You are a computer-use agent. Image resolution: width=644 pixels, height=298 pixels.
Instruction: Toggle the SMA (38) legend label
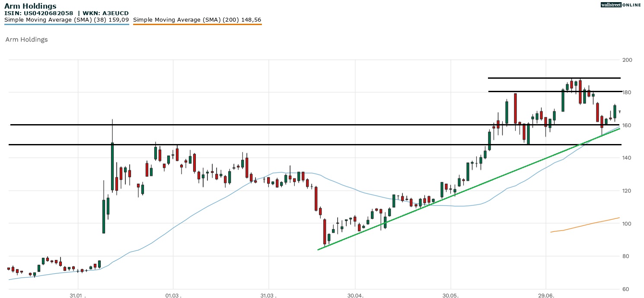(x=67, y=20)
